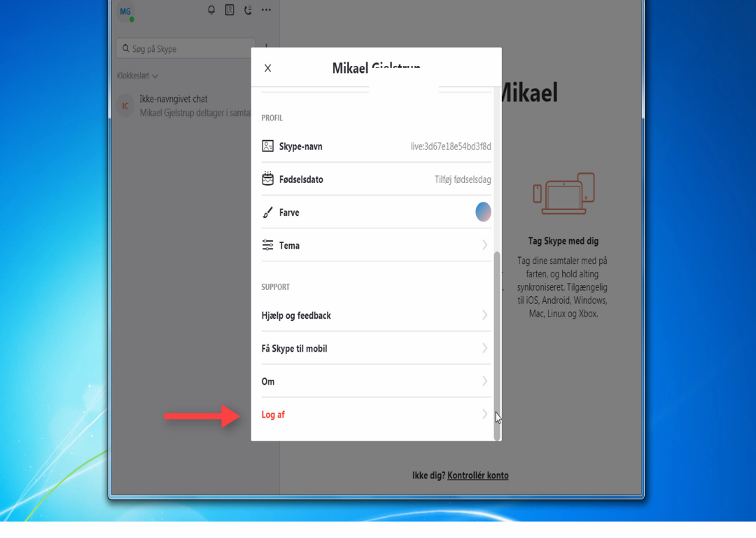The height and width of the screenshot is (538, 756).
Task: Click the Log af row chevron
Action: (x=484, y=414)
